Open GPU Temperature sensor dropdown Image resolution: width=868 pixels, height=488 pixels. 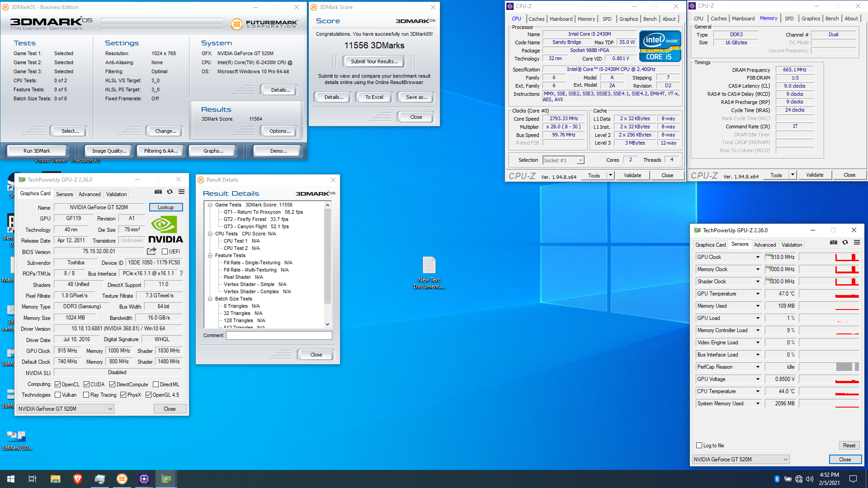(x=758, y=294)
